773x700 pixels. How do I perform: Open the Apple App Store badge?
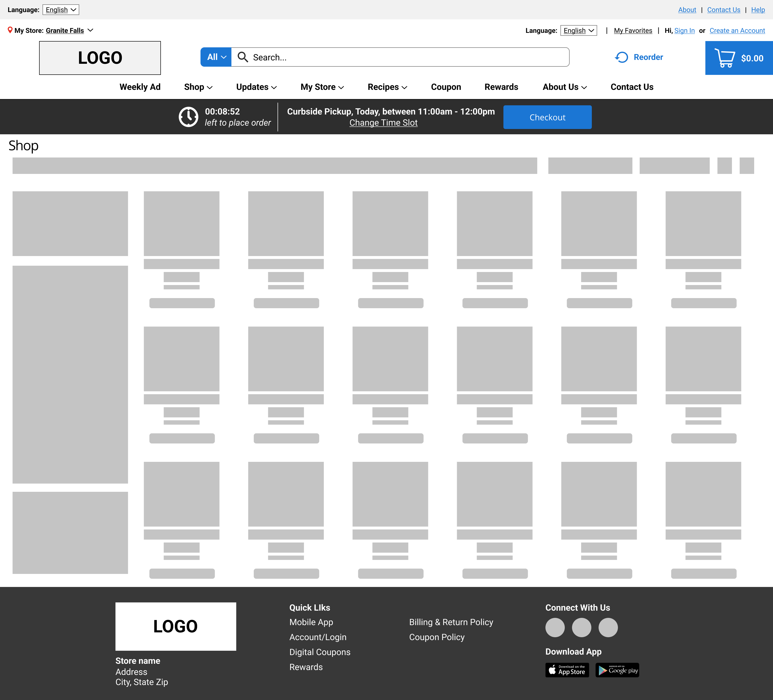click(x=567, y=670)
